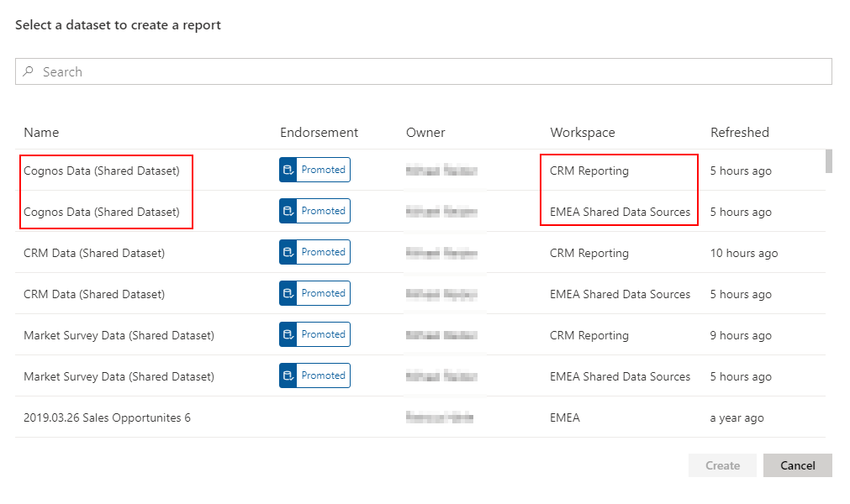
Task: Click the Promoted badge icon in the Cognos Data EMEA Shared Data Sources row
Action: coord(288,211)
